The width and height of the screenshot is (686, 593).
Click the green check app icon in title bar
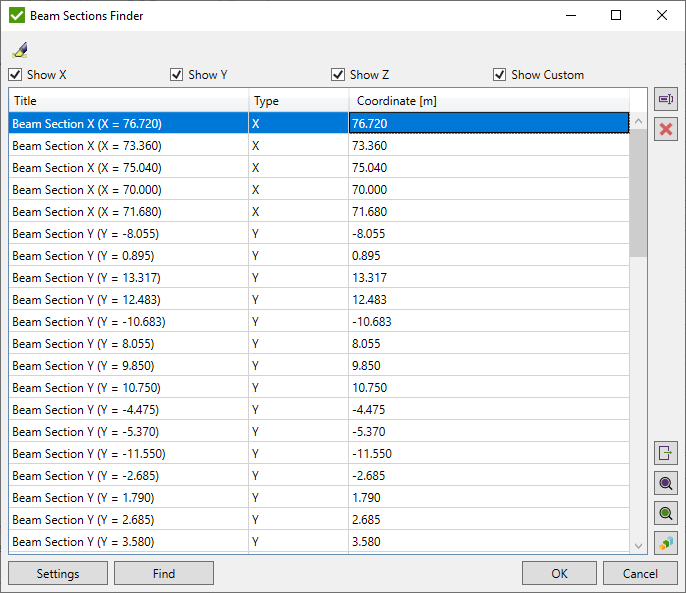16,16
